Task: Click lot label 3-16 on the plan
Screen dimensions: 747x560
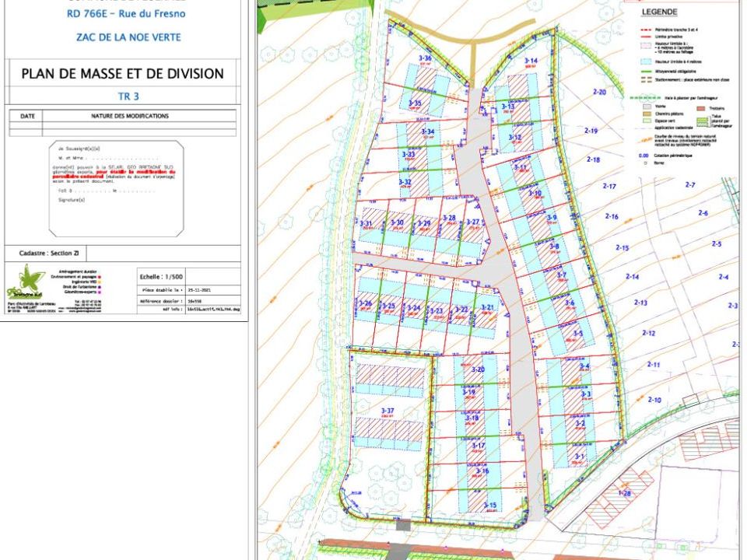Action: [x=482, y=471]
